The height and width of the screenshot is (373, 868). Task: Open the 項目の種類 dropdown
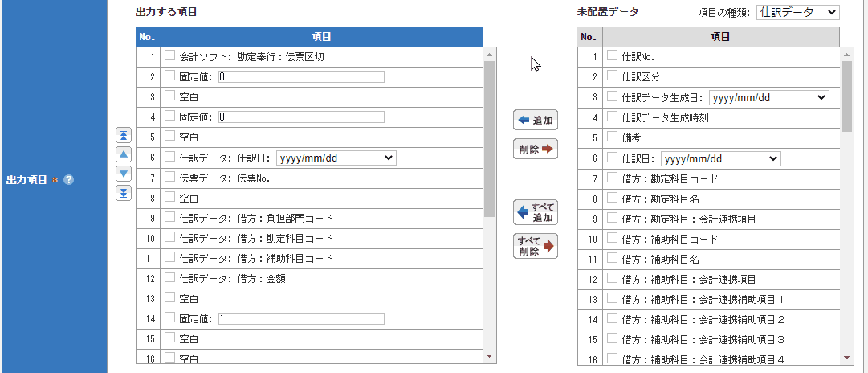pos(797,12)
